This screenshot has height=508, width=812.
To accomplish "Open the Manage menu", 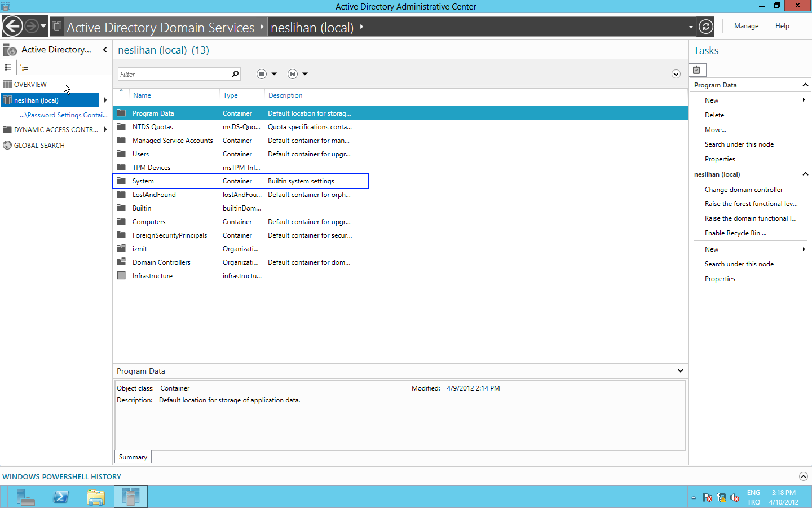I will 746,26.
